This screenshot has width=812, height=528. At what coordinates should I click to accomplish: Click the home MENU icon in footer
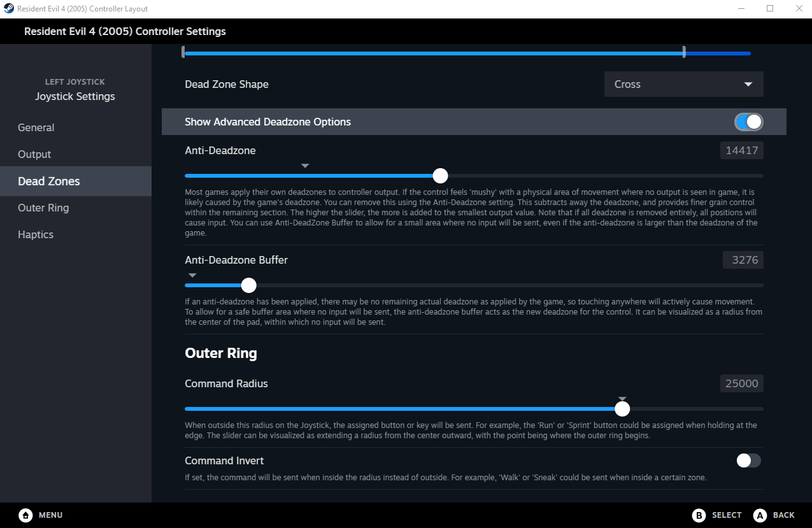25,515
